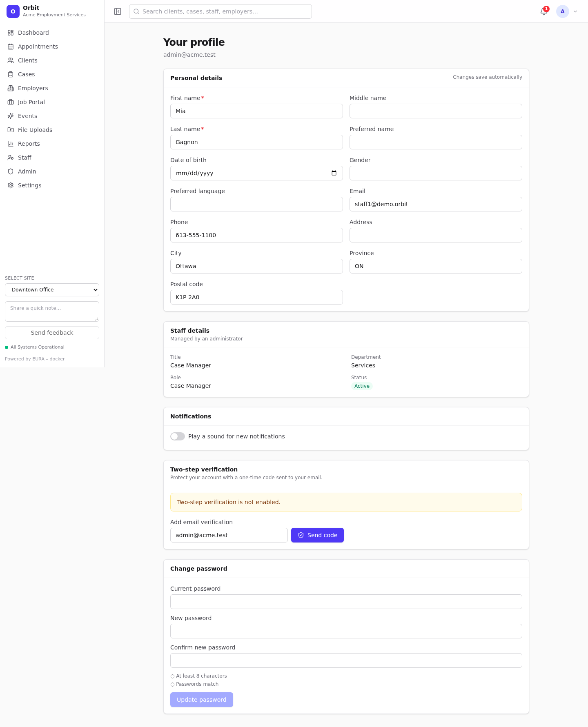
Task: Click the Employers building icon
Action: 11,88
